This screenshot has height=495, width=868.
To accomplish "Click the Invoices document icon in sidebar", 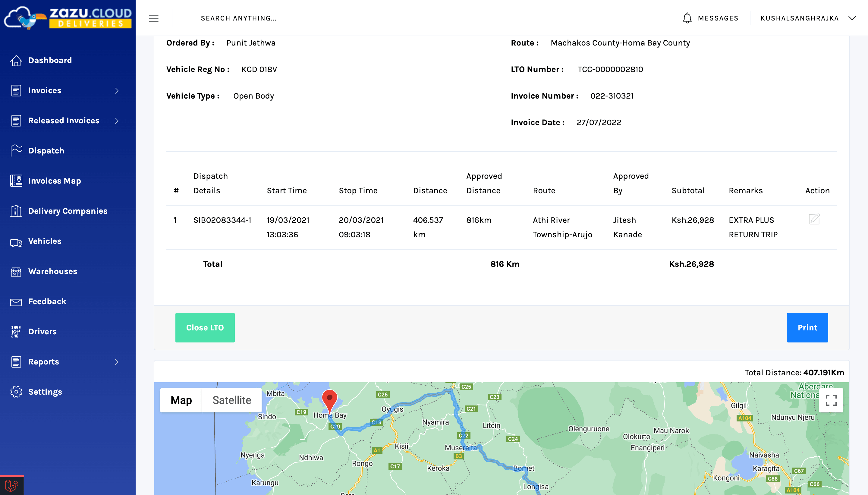I will 16,90.
